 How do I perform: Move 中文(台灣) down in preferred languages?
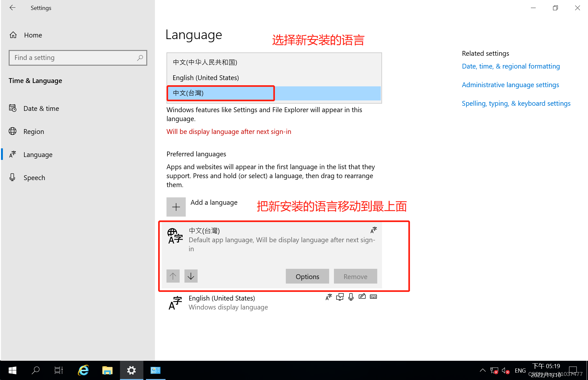[191, 276]
